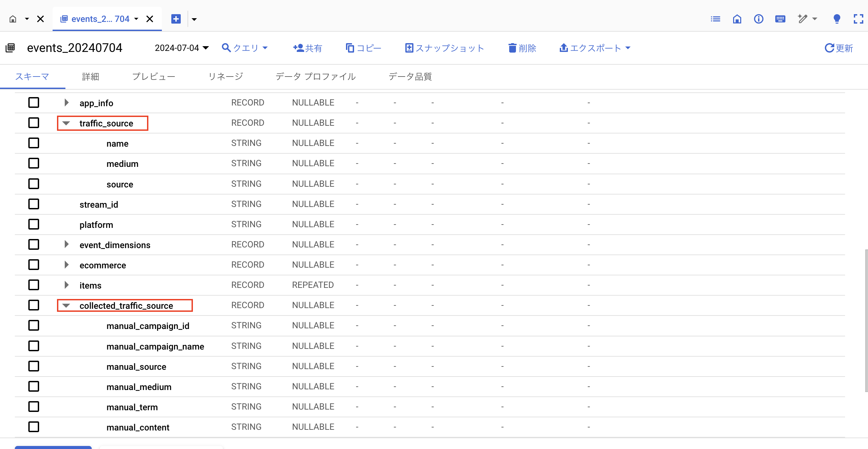Click the stream_id field name
This screenshot has height=449, width=868.
[99, 205]
